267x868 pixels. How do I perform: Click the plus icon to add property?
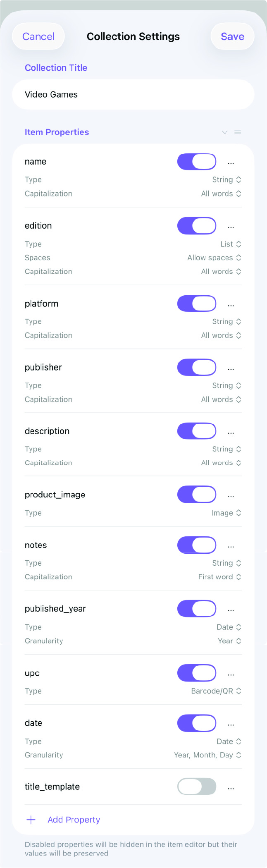[x=31, y=820]
